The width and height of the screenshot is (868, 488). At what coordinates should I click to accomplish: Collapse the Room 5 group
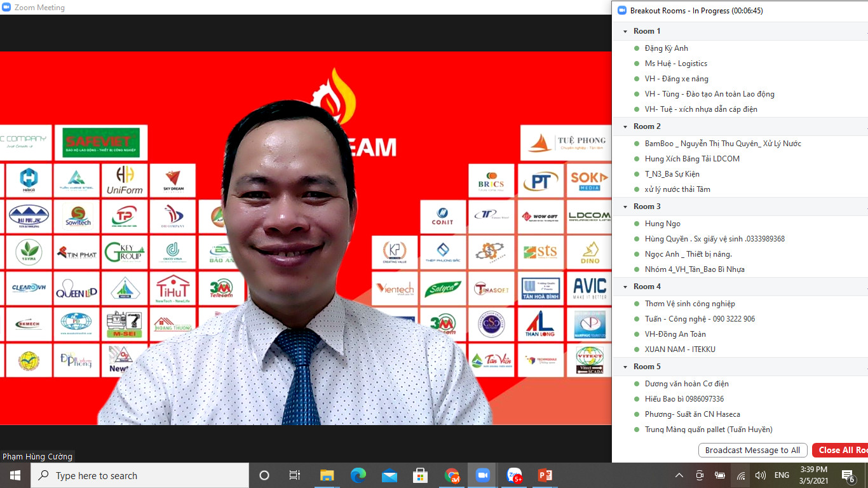pyautogui.click(x=625, y=367)
